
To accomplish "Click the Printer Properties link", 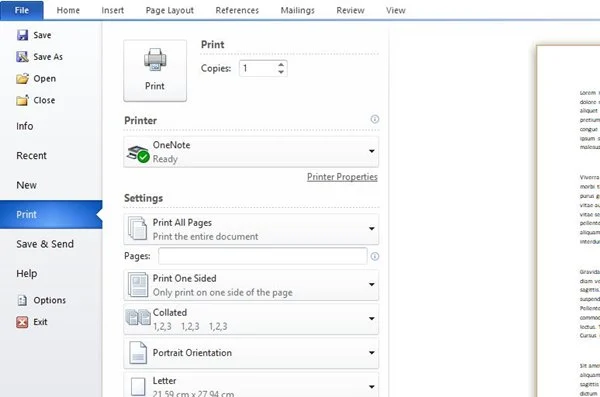I will click(342, 177).
